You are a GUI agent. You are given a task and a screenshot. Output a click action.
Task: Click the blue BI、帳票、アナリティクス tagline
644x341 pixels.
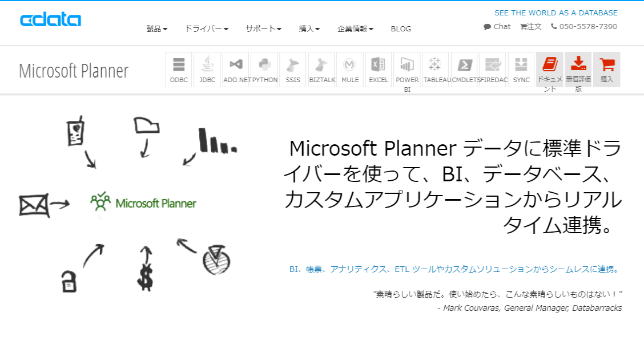454,269
